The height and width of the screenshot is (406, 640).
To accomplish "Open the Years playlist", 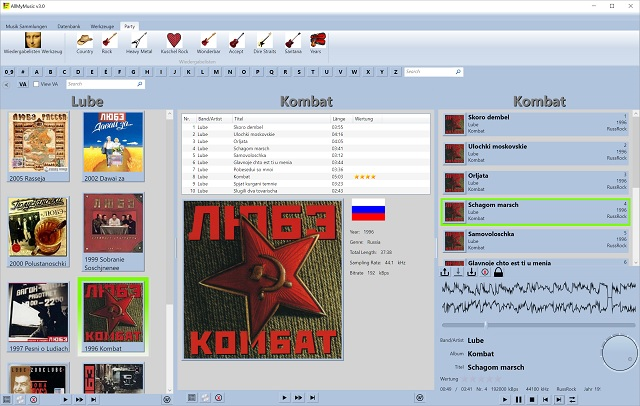I will 317,44.
